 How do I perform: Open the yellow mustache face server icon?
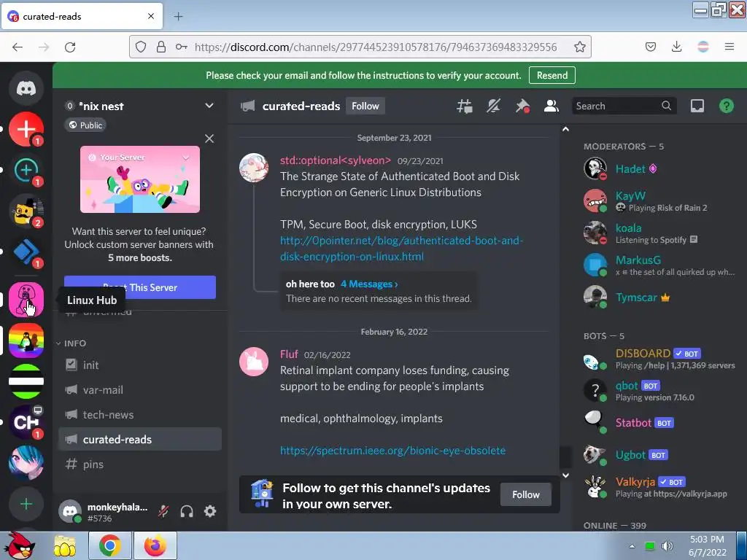pyautogui.click(x=26, y=211)
